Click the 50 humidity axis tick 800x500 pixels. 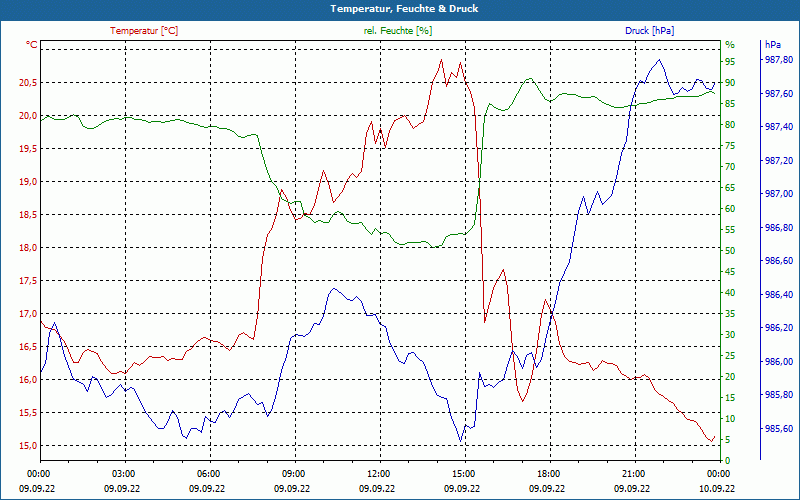click(730, 251)
